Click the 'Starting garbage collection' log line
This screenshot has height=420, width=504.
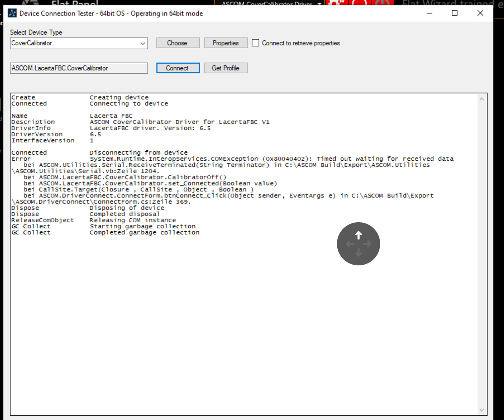point(143,226)
